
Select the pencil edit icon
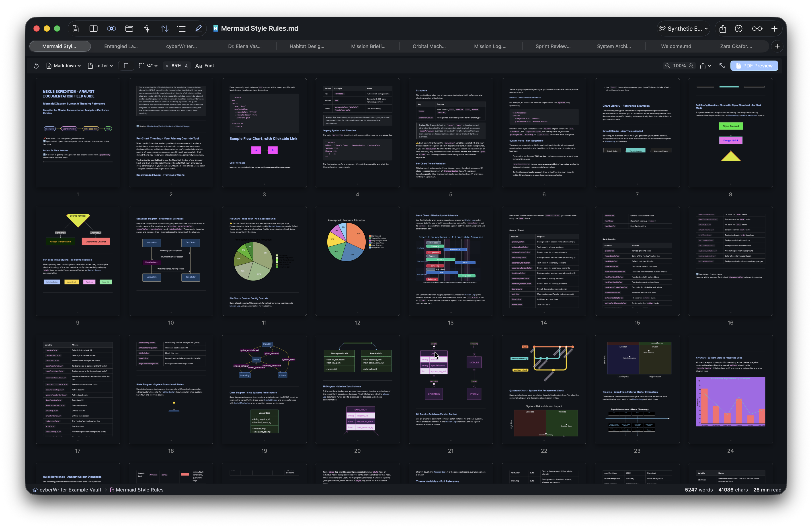199,29
